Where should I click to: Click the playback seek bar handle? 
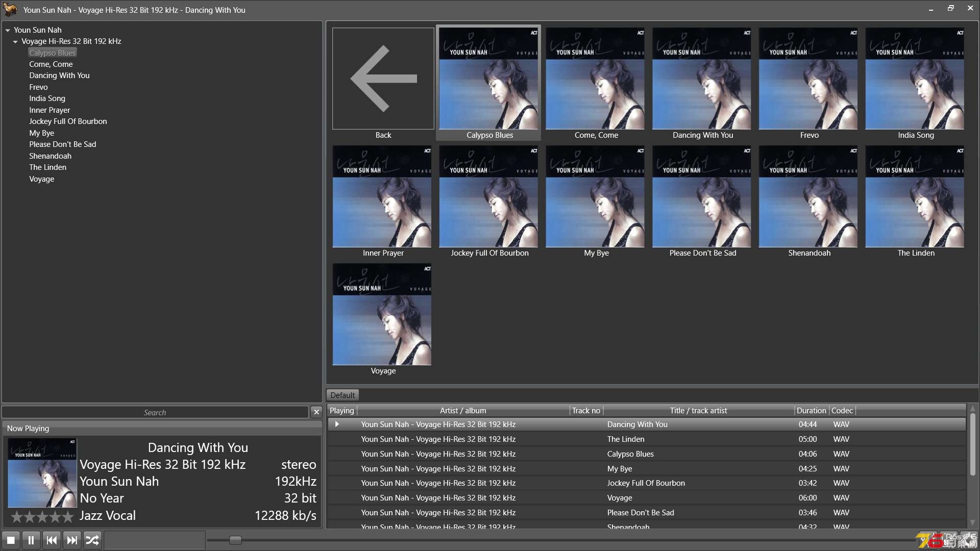pyautogui.click(x=235, y=540)
